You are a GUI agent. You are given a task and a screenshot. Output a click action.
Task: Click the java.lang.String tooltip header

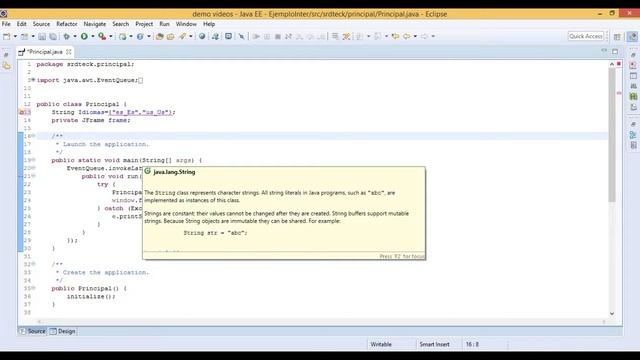tap(174, 172)
